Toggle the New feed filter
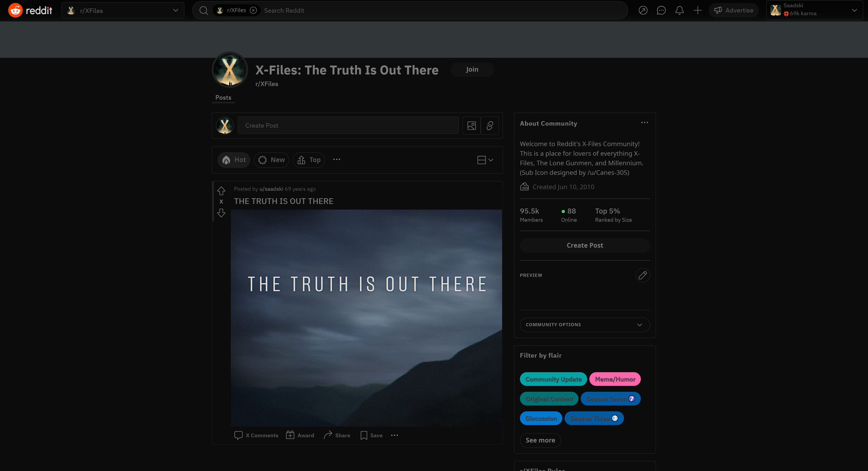The height and width of the screenshot is (471, 868). pos(272,160)
